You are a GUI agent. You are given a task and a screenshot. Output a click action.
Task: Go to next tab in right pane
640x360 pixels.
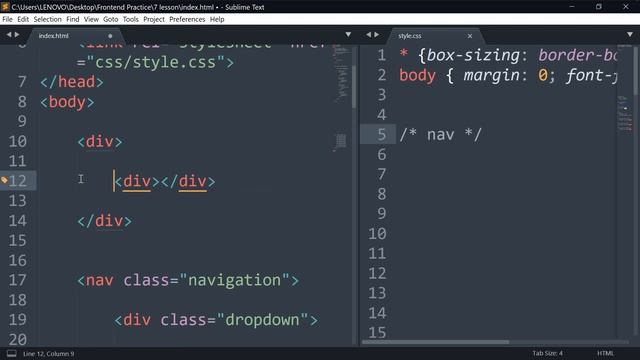[x=376, y=35]
